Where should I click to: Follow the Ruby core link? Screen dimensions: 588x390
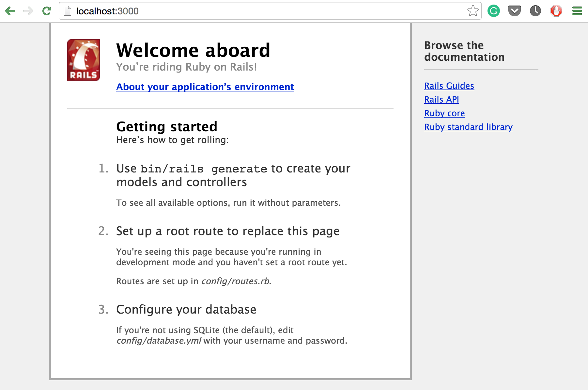coord(444,113)
